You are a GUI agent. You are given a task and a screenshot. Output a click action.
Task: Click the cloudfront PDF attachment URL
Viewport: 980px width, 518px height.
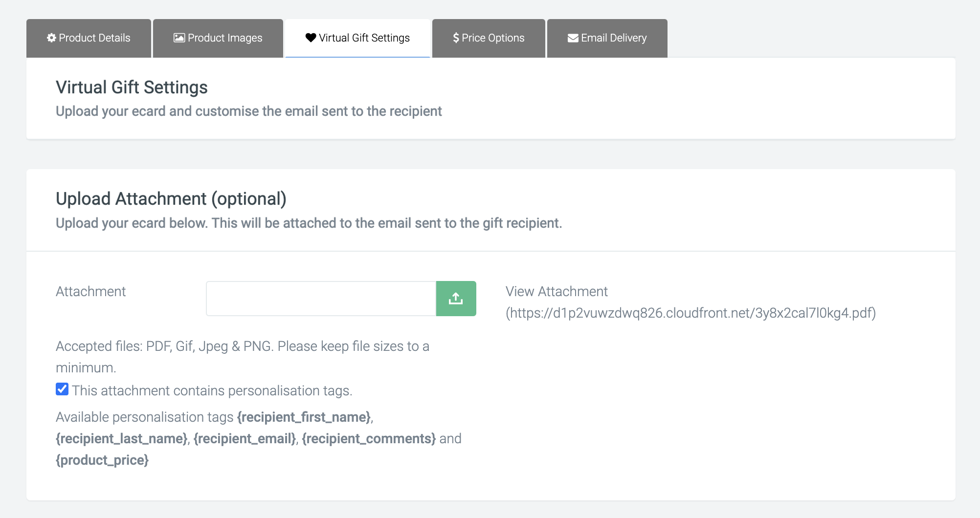(x=691, y=313)
